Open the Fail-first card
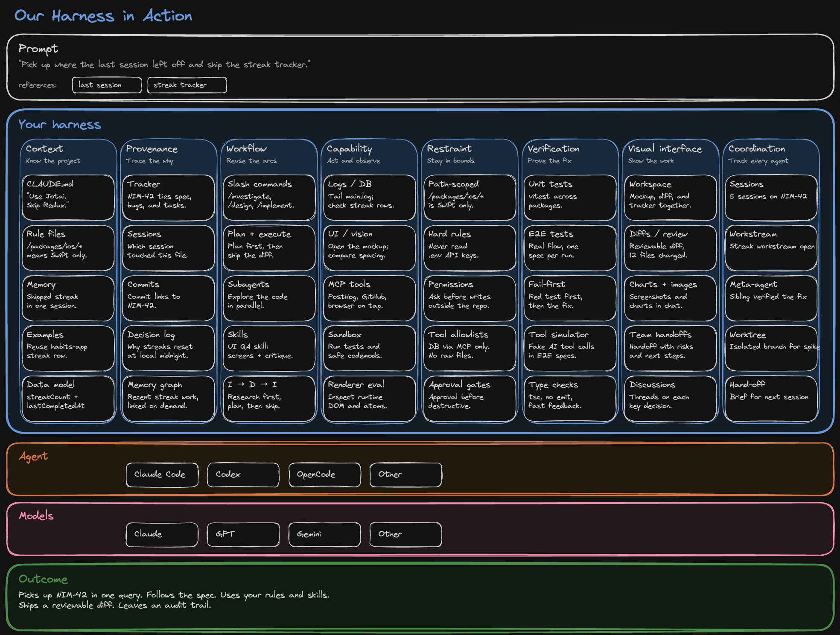Viewport: 840px width, 635px height. click(x=570, y=298)
